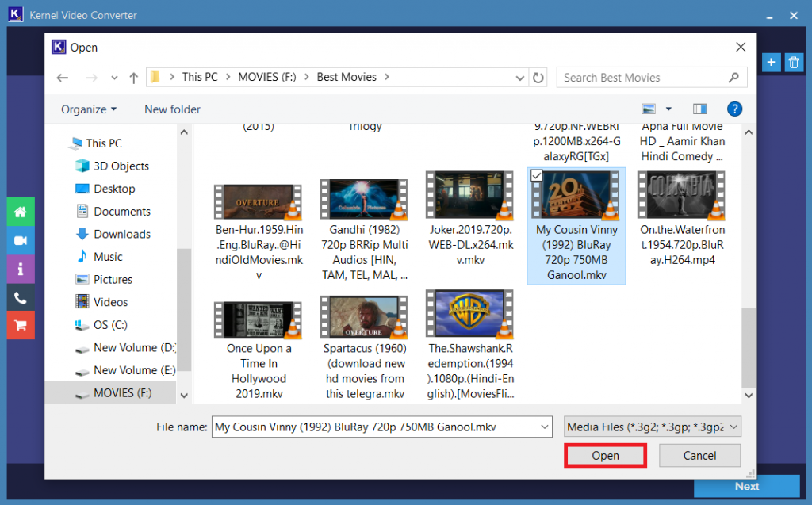This screenshot has width=812, height=505.
Task: Expand the file name history dropdown
Action: click(x=542, y=426)
